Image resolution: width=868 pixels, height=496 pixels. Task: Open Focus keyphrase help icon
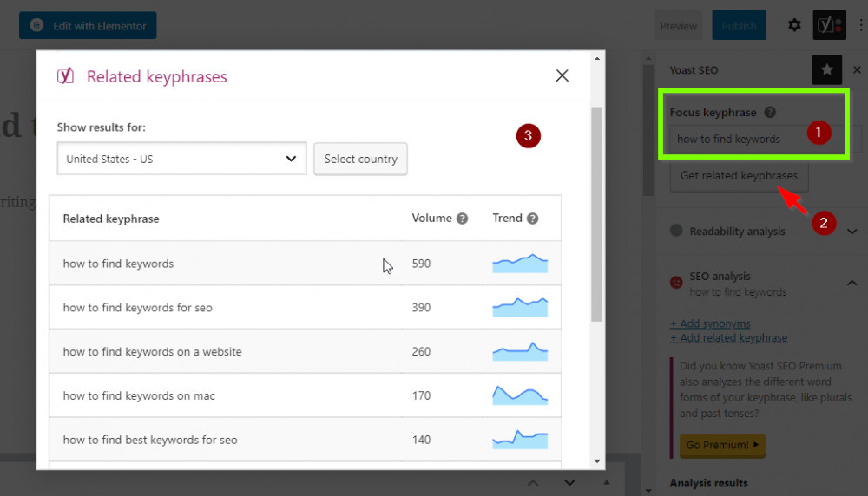pos(770,112)
